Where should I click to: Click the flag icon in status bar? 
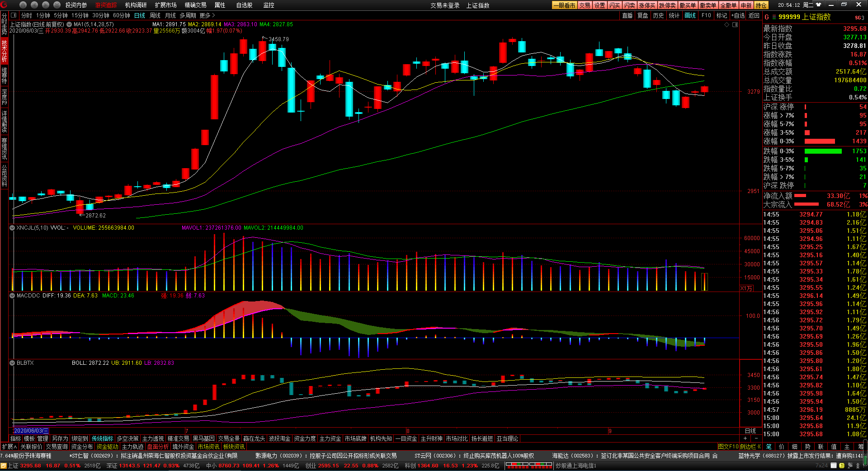coord(849,466)
